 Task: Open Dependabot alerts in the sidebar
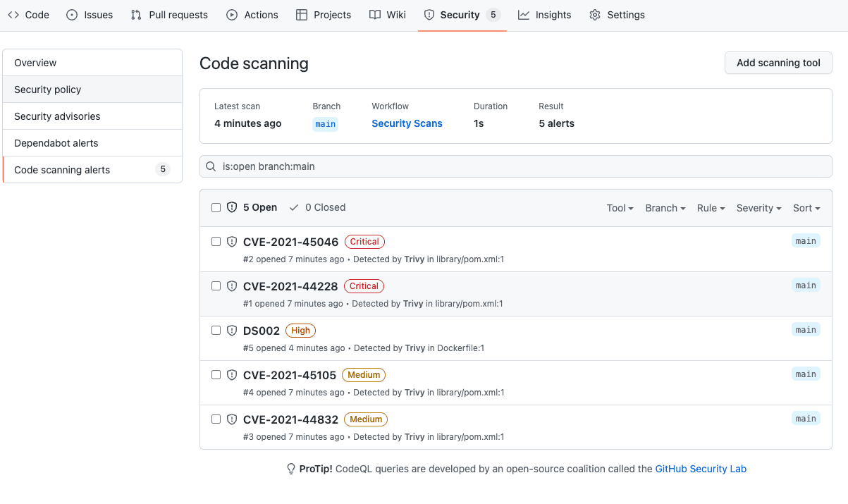[56, 143]
